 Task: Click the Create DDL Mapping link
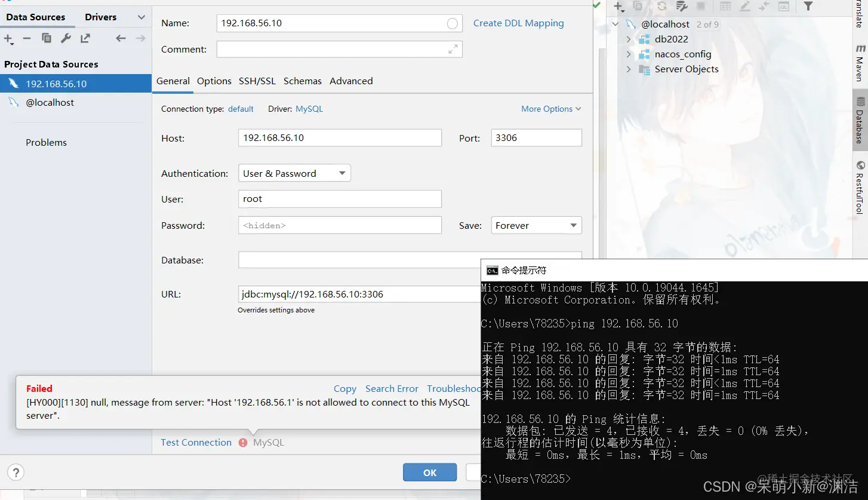click(518, 23)
